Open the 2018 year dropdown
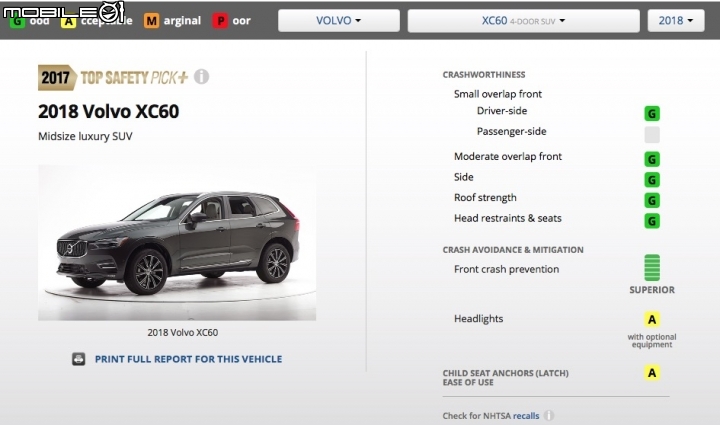The height and width of the screenshot is (425, 720). (x=676, y=21)
